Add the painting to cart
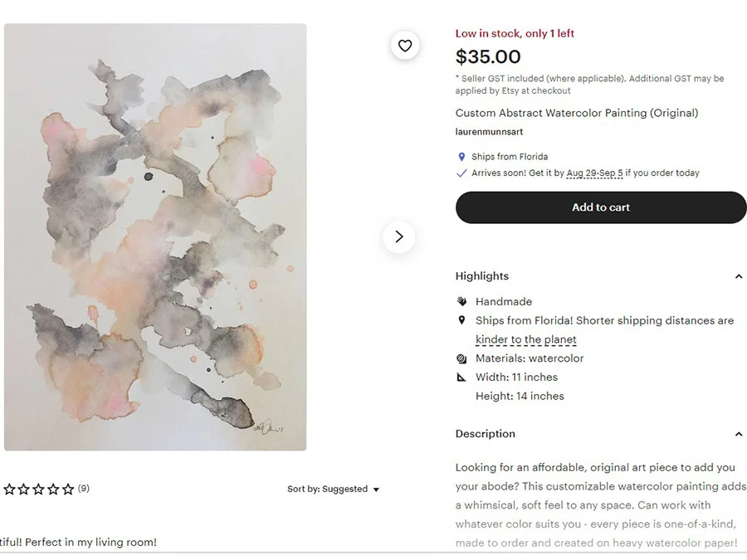 pyautogui.click(x=601, y=207)
